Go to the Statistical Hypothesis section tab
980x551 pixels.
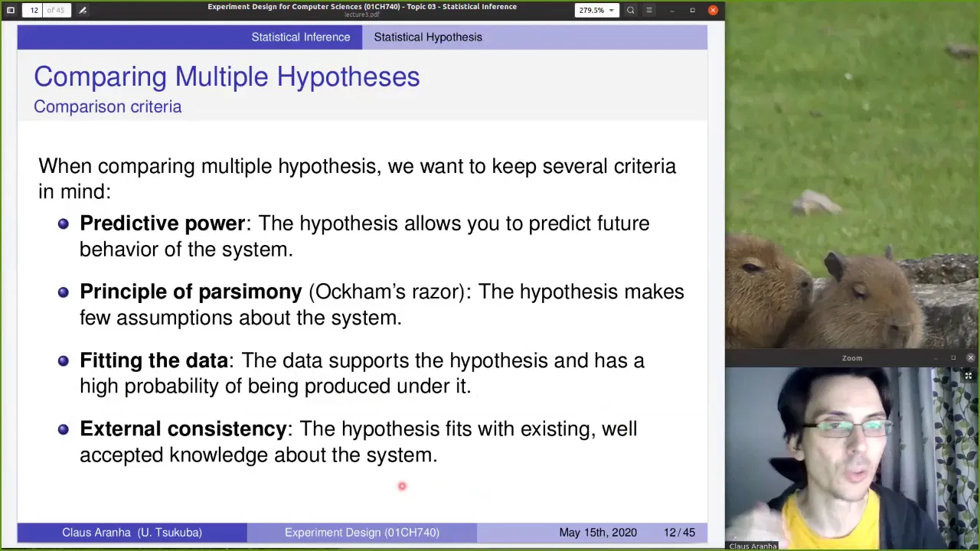(x=428, y=37)
